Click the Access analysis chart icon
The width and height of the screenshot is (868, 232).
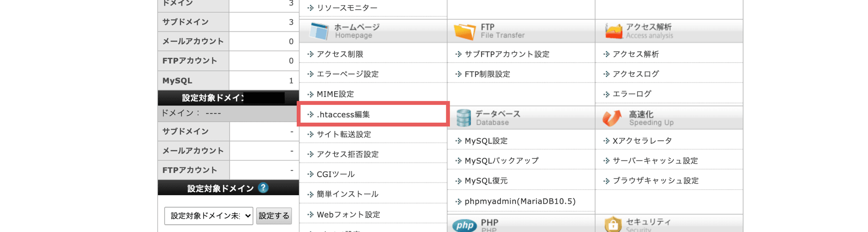613,31
